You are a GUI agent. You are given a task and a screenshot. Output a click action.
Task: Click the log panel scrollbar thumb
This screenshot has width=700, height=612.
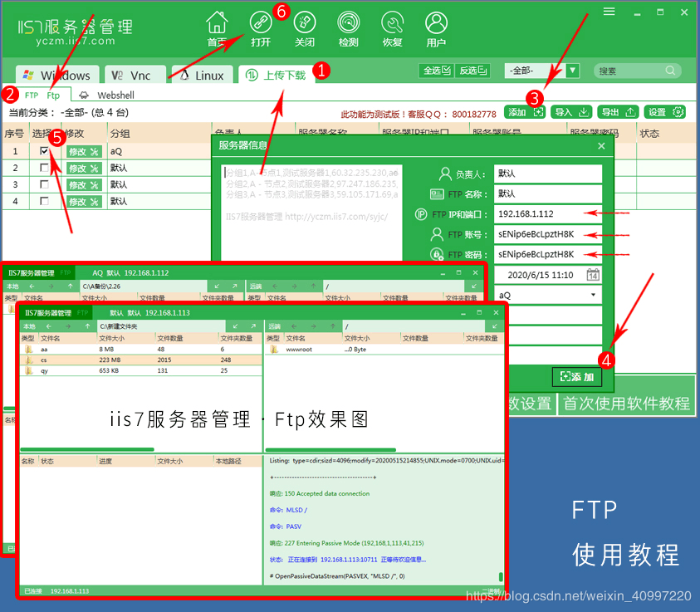[501, 577]
